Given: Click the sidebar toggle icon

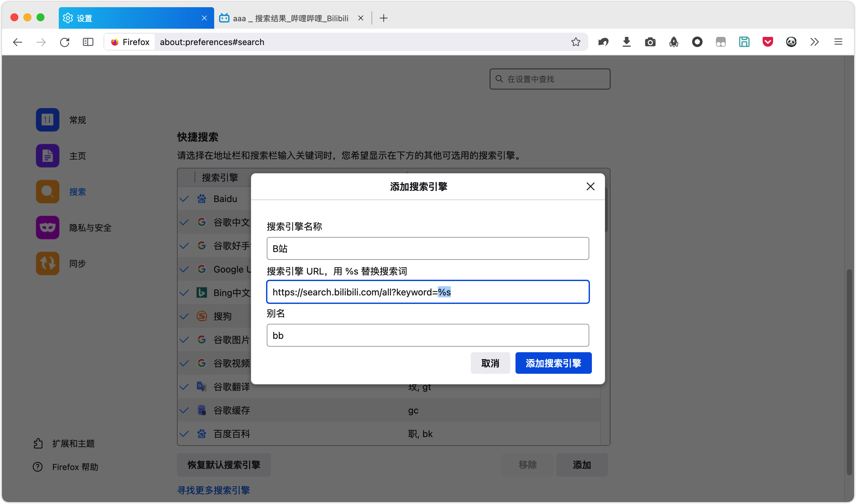Looking at the screenshot, I should [x=88, y=42].
